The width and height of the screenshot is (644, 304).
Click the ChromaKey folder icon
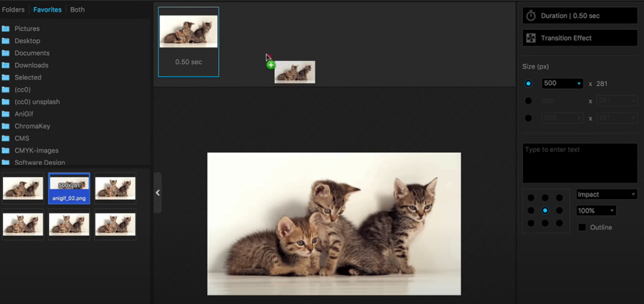click(6, 126)
